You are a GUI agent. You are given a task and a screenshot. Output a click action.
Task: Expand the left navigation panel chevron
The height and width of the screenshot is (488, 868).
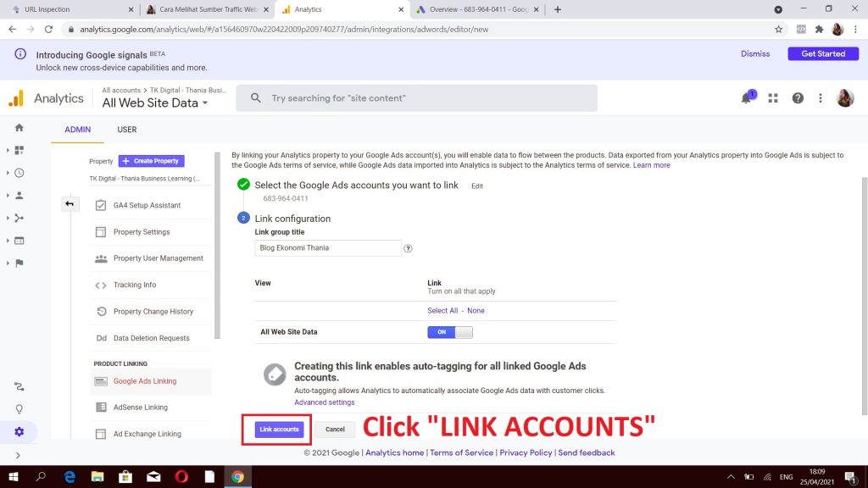(x=18, y=455)
